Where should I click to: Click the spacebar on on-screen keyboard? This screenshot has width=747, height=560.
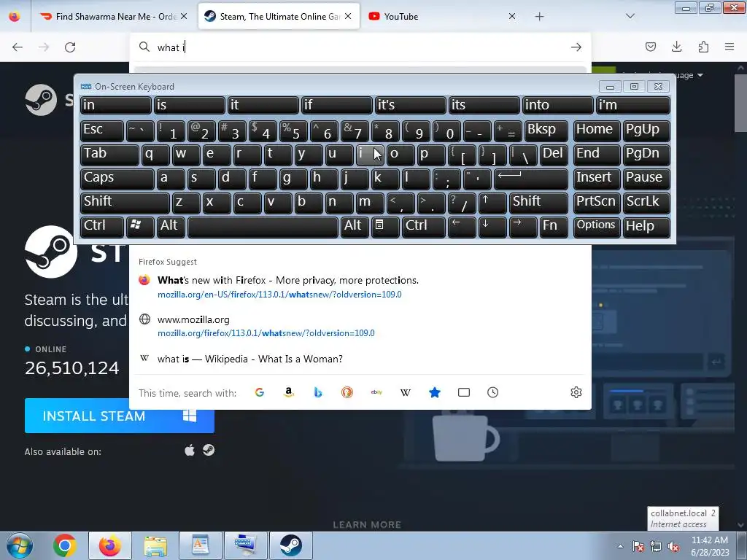[x=263, y=226]
